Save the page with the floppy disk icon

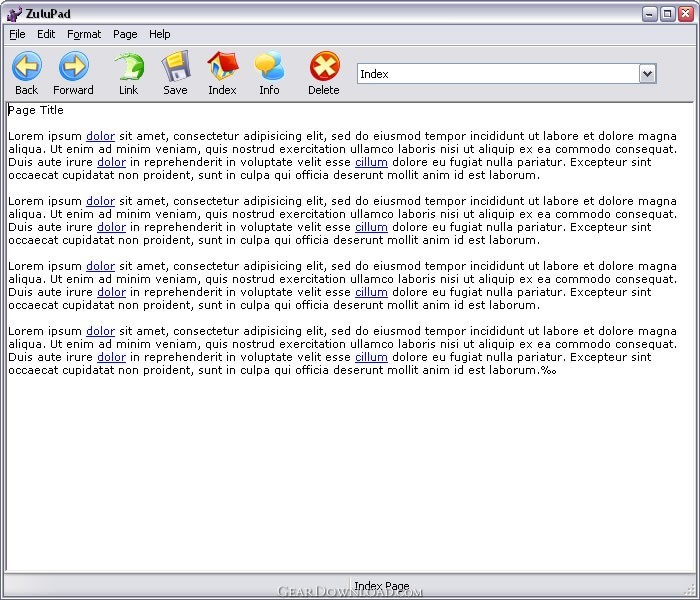pyautogui.click(x=176, y=66)
